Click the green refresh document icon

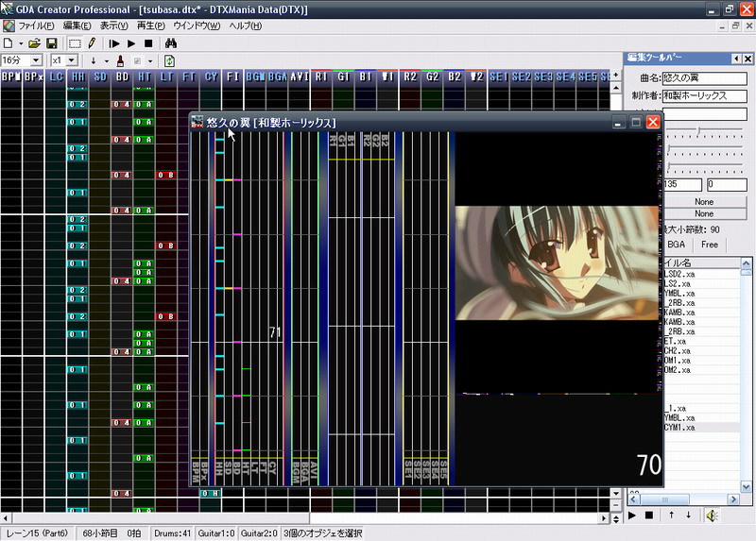click(x=169, y=60)
